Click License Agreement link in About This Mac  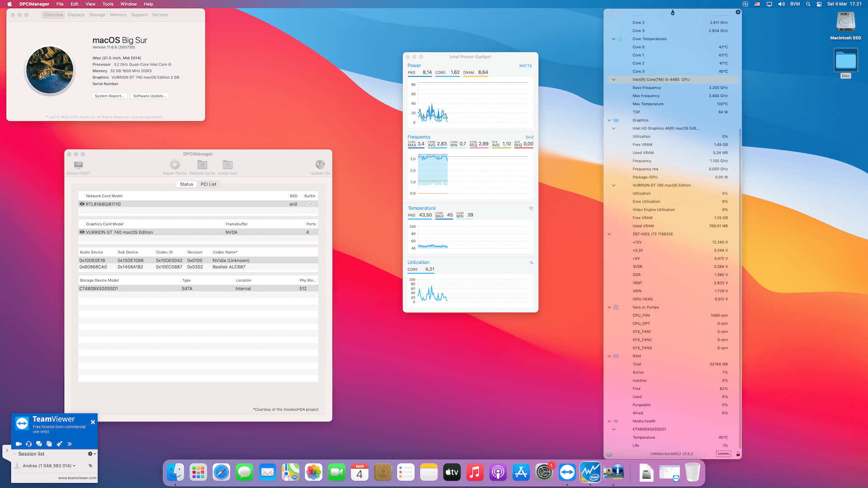click(146, 117)
